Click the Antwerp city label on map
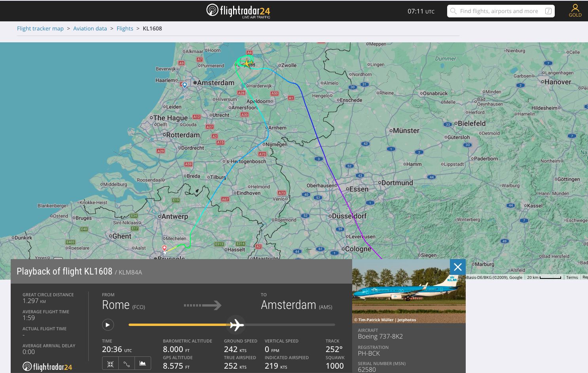 (175, 217)
